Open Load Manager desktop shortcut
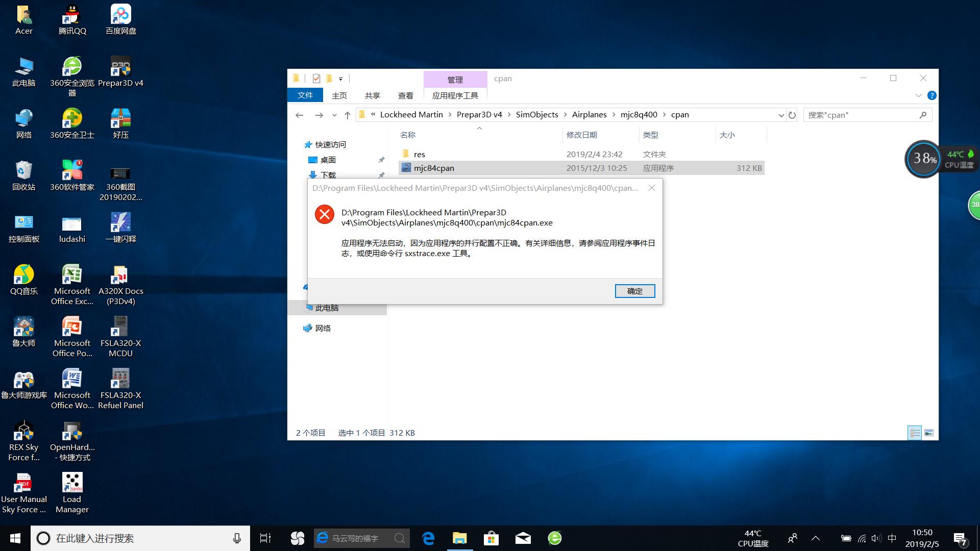 pyautogui.click(x=72, y=493)
